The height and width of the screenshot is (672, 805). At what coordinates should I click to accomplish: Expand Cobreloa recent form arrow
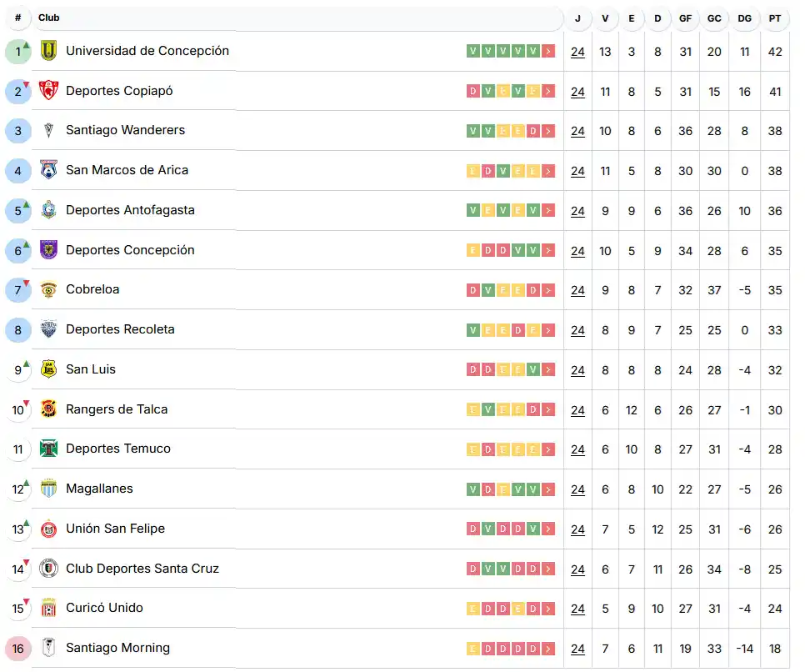click(548, 290)
